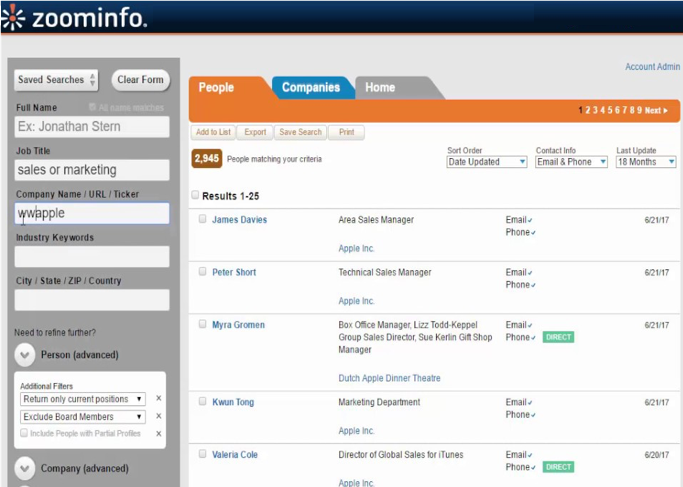Open Dutch Apple Dinner Theatre company link

[x=389, y=378]
